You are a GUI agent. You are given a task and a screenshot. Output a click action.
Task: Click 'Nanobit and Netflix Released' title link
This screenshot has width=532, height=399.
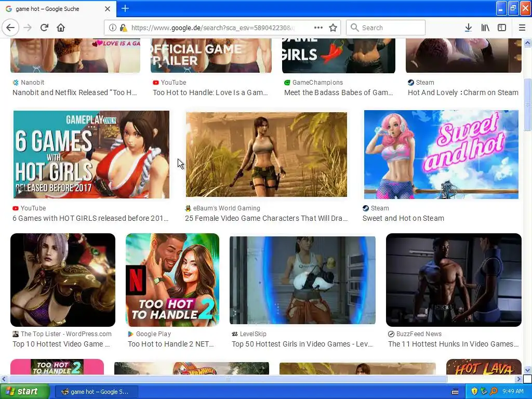coord(75,92)
